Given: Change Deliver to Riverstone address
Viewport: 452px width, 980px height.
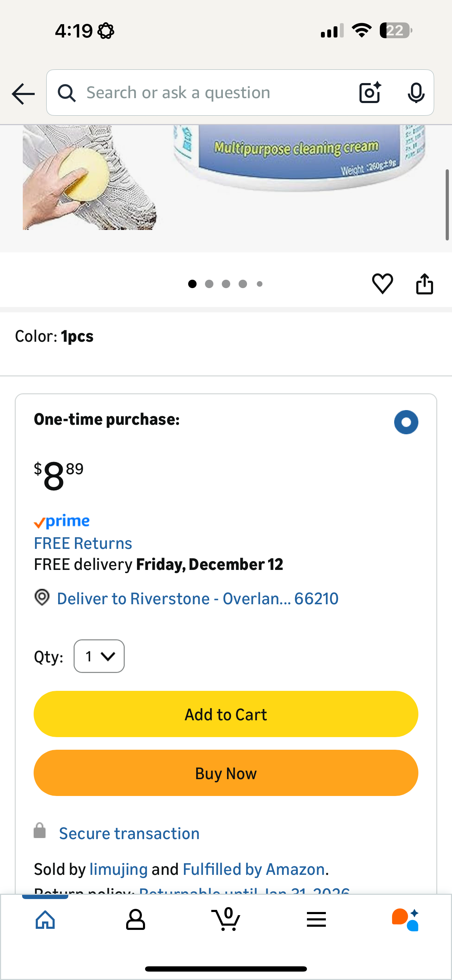Looking at the screenshot, I should pos(198,599).
